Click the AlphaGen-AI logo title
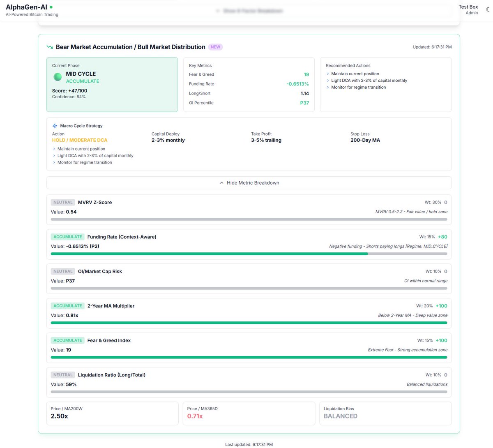Viewport: 493px width, 448px height. coord(26,7)
